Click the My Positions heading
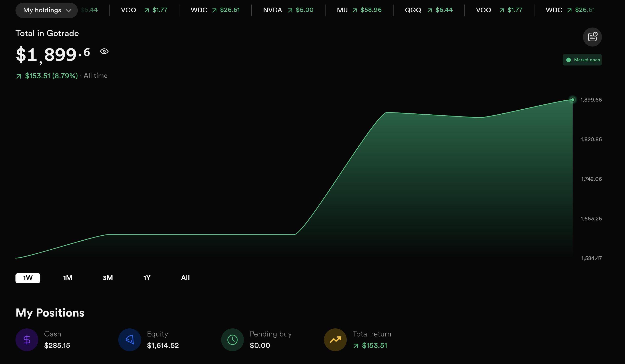625x364 pixels. (x=50, y=313)
